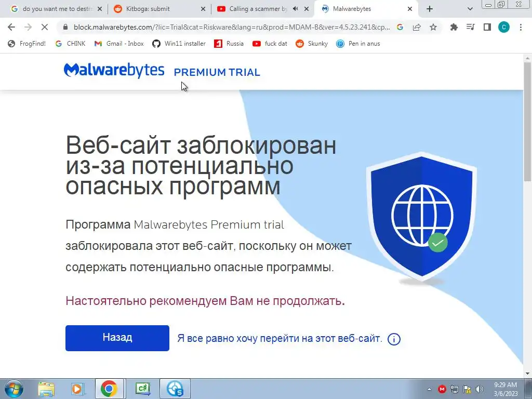Open the share page icon
Viewport: 532px width, 399px height.
(417, 27)
